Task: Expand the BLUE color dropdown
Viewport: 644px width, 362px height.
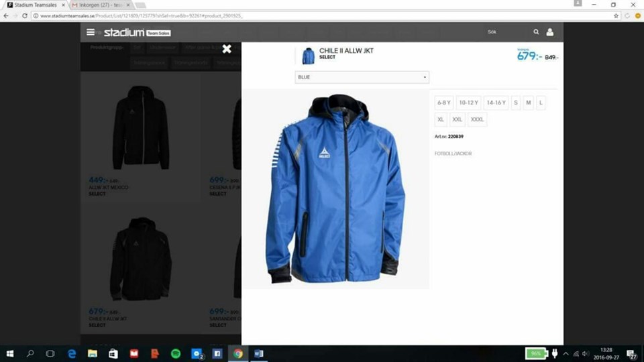Action: pyautogui.click(x=362, y=77)
